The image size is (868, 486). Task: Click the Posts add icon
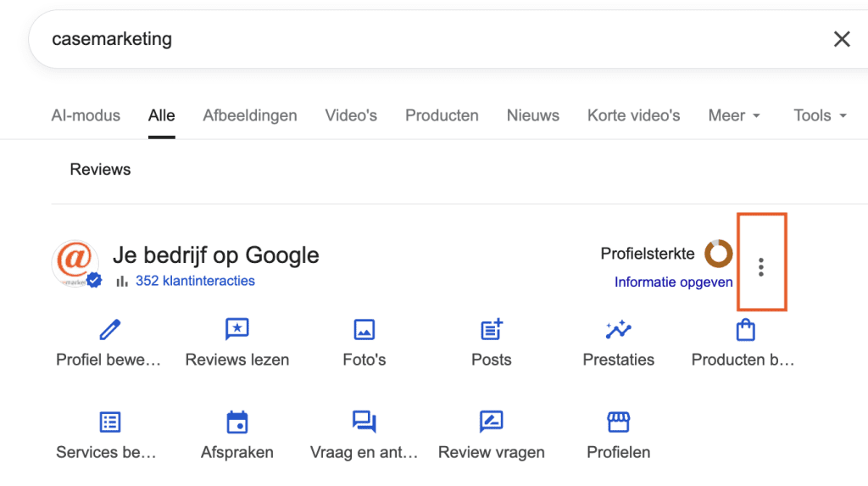(492, 329)
